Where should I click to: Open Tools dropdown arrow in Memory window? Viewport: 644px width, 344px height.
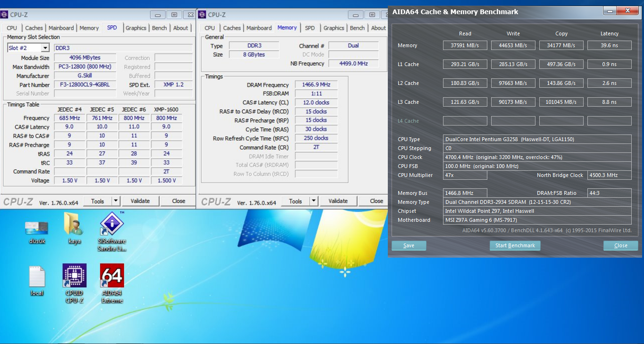[314, 201]
